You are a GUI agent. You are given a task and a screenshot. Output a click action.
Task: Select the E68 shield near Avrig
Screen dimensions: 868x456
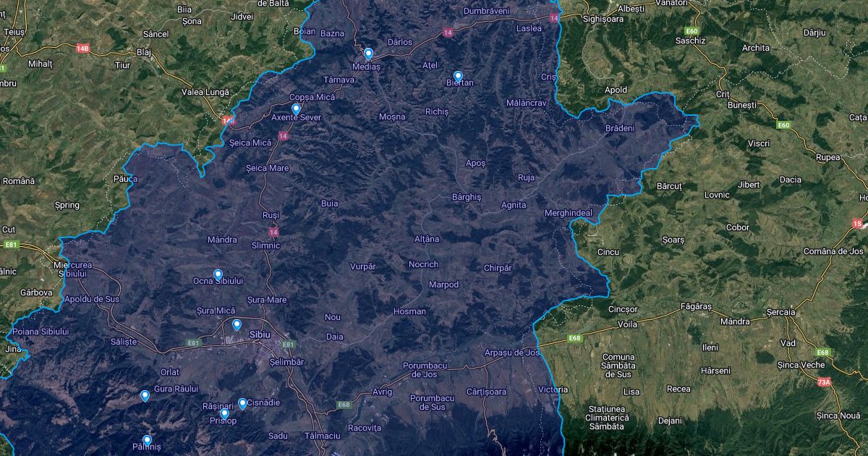click(x=344, y=405)
